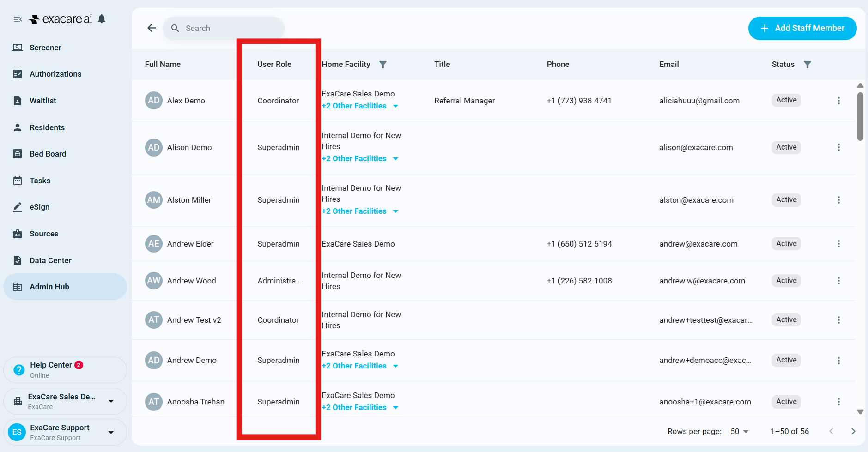Click Phone column header
Image resolution: width=868 pixels, height=452 pixels.
click(x=558, y=64)
